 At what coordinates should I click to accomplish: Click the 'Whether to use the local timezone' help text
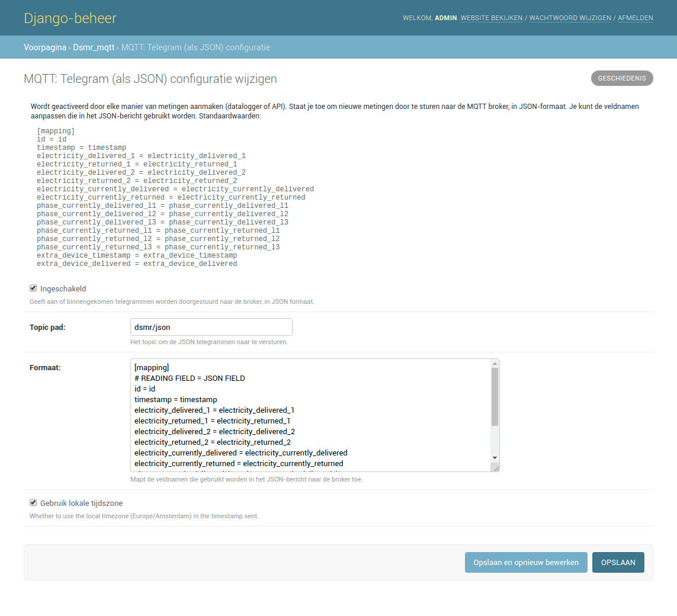pyautogui.click(x=144, y=516)
